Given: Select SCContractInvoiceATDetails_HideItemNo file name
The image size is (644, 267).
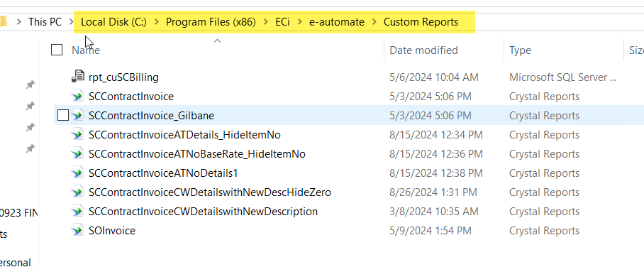Looking at the screenshot, I should pyautogui.click(x=184, y=134).
